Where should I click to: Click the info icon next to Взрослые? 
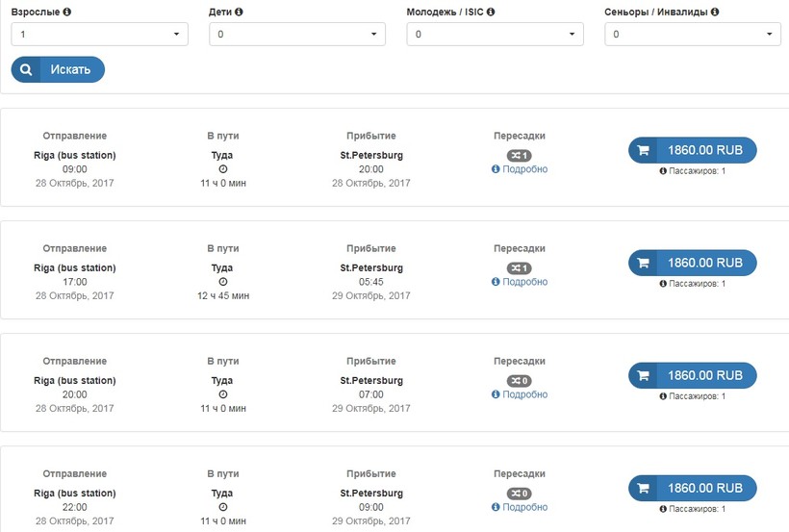tap(67, 13)
